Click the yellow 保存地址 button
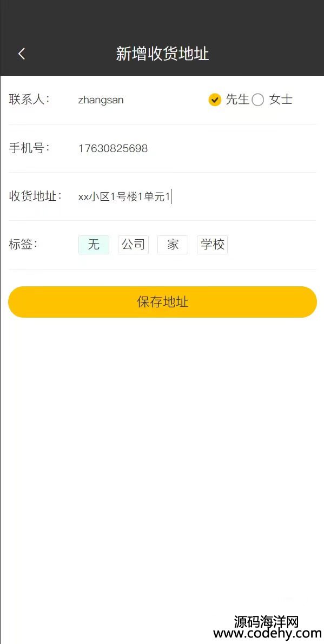Screen dimensions: 324x644 coord(163,302)
